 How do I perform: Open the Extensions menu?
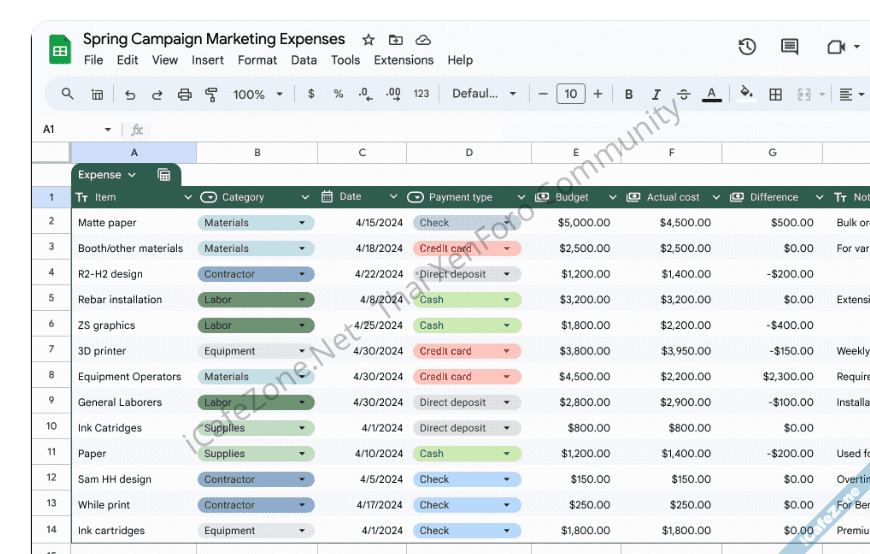(403, 60)
